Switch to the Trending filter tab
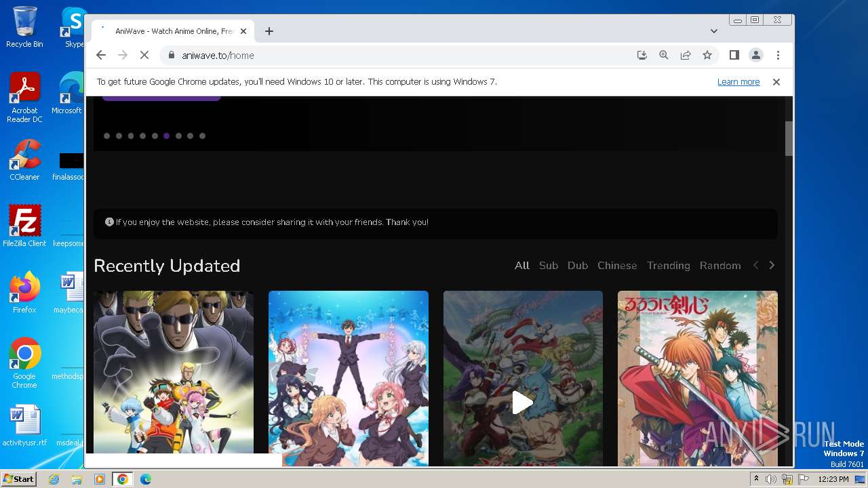Image resolution: width=868 pixels, height=488 pixels. pos(669,266)
